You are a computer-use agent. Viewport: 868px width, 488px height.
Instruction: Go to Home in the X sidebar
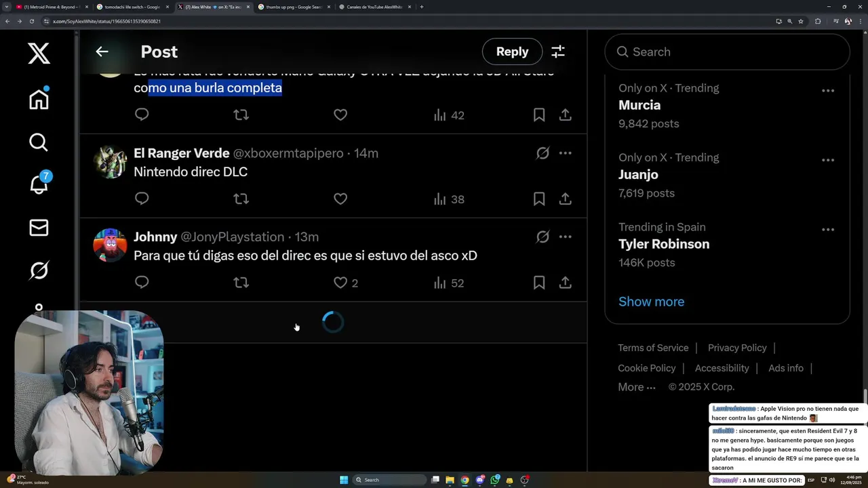tap(39, 98)
